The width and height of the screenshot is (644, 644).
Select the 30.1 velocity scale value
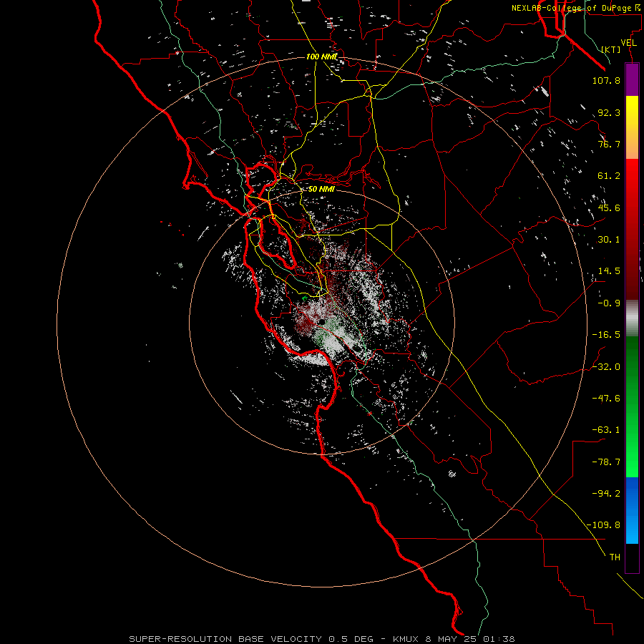[x=609, y=240]
